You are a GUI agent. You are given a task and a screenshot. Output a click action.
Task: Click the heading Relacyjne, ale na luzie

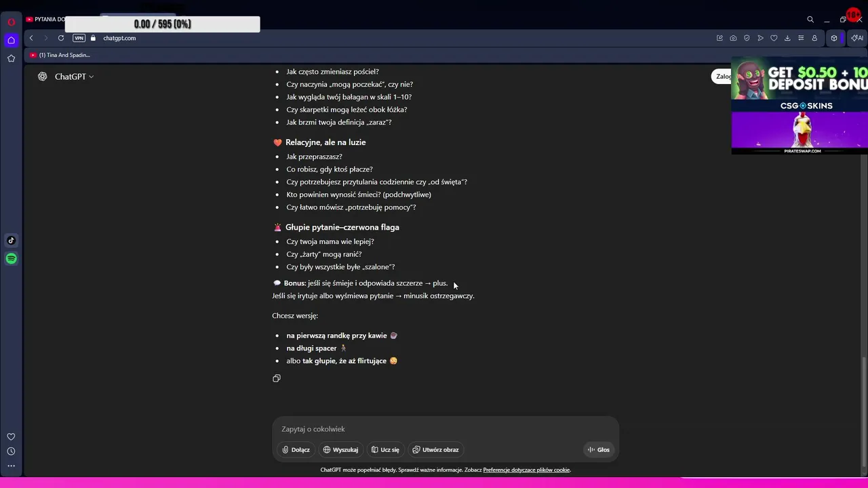[x=325, y=142]
